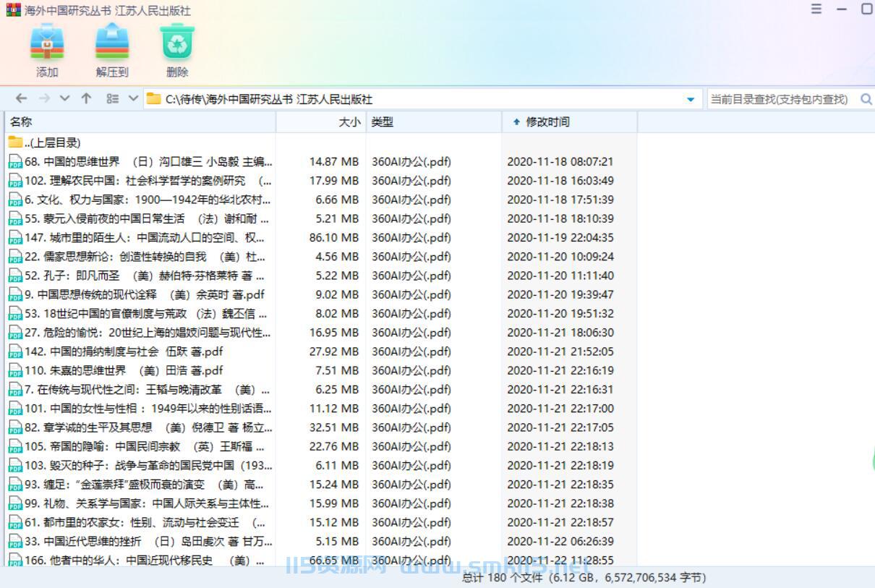Click the 添加 (Add) toolbar icon
Viewport: 875px width, 588px height.
click(x=46, y=48)
